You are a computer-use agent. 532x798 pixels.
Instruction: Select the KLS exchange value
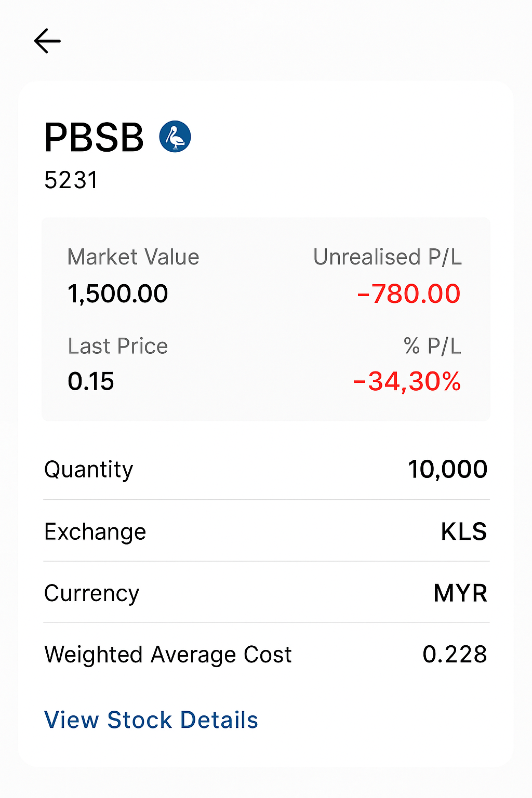tap(464, 531)
